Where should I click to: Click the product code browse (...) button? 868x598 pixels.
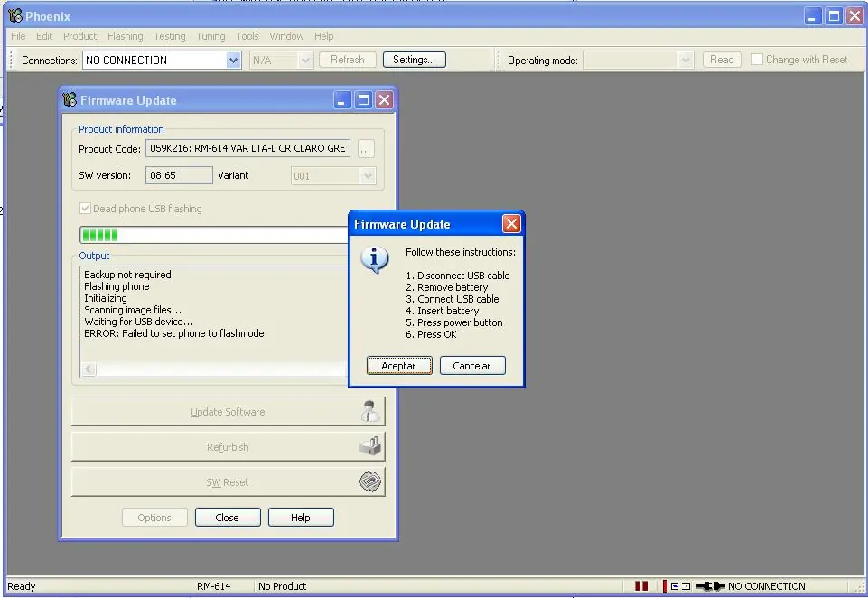coord(366,149)
